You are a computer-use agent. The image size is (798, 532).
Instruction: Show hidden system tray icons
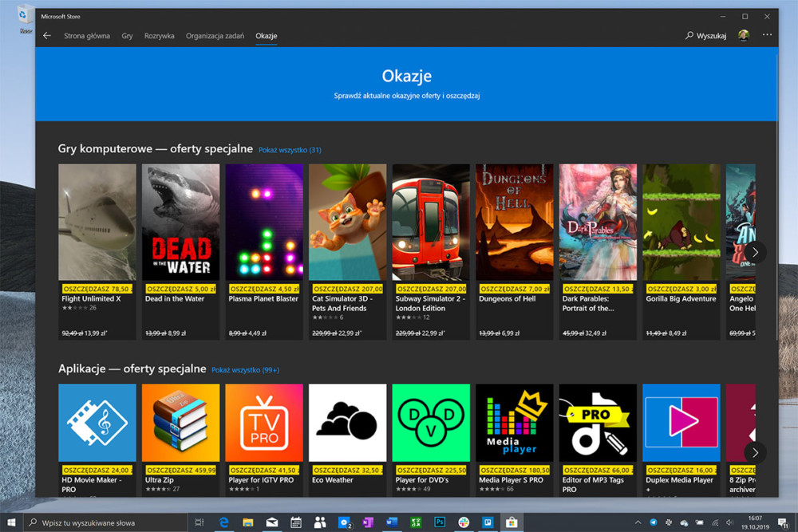pos(638,522)
